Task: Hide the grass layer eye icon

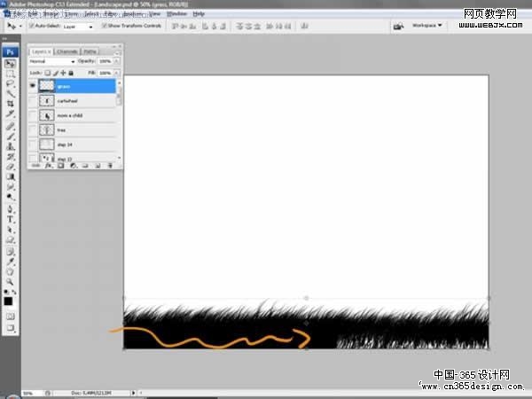Action: point(33,86)
